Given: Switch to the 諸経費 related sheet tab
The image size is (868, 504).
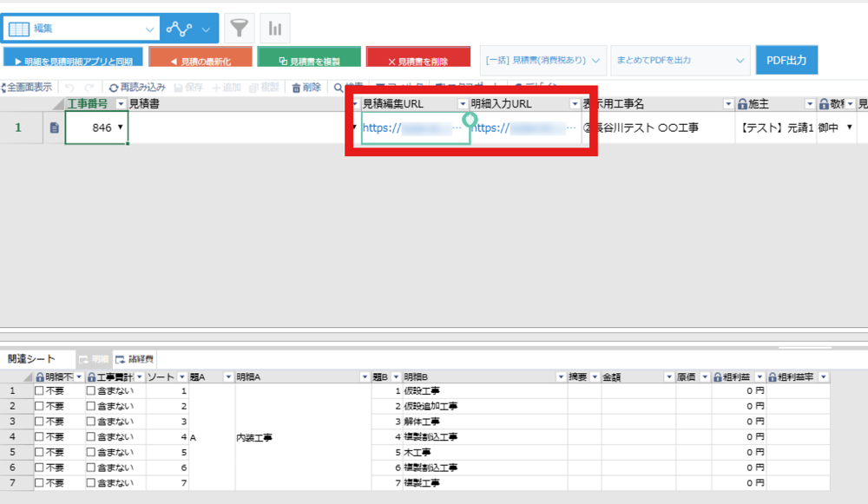Looking at the screenshot, I should click(134, 360).
